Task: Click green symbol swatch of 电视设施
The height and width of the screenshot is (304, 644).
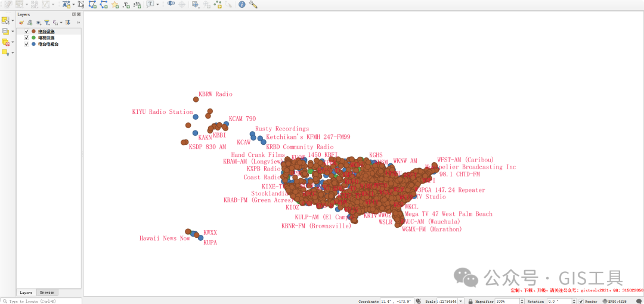Action: click(33, 38)
